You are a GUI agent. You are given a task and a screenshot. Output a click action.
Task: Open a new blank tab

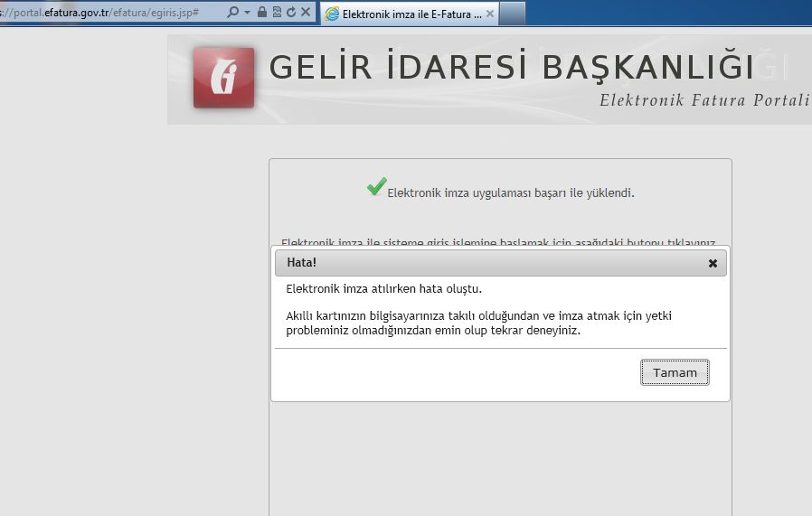[x=513, y=14]
